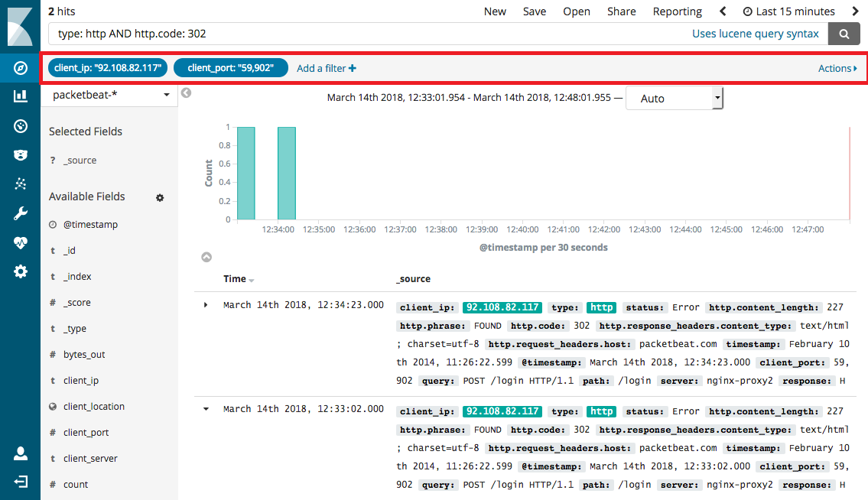Open the Graph nodes icon in sidebar
The height and width of the screenshot is (500, 868).
click(21, 183)
